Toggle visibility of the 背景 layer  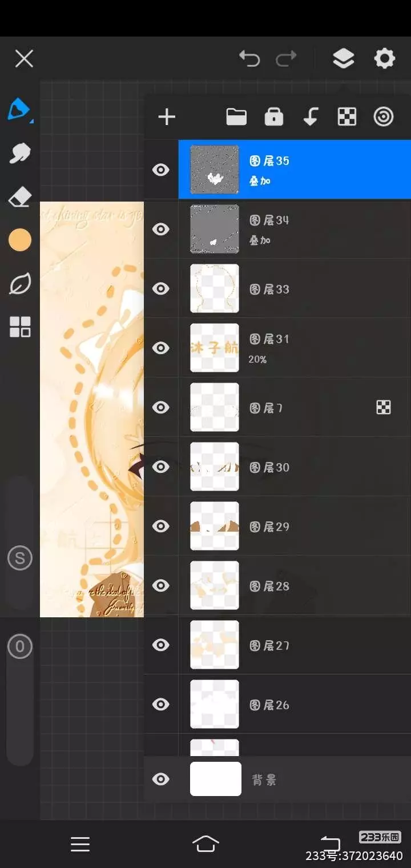(161, 779)
